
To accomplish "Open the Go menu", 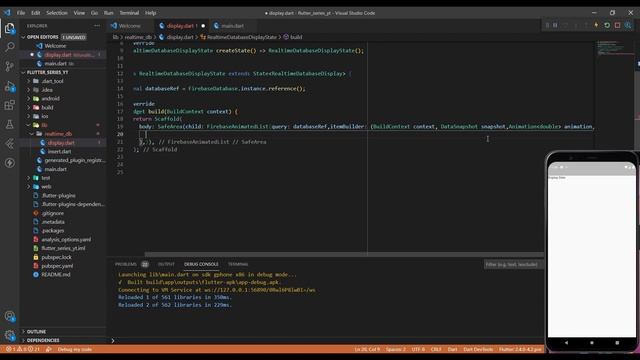I will 94,13.
